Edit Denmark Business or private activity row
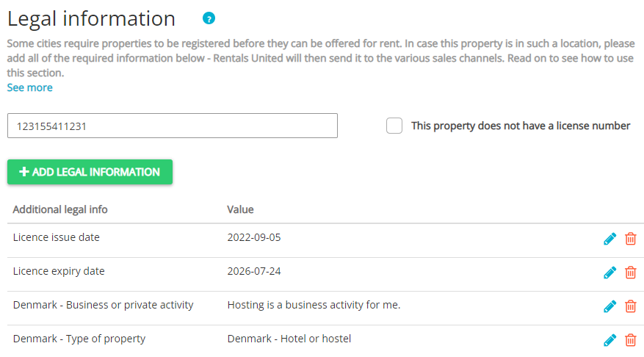The height and width of the screenshot is (357, 644). point(609,306)
